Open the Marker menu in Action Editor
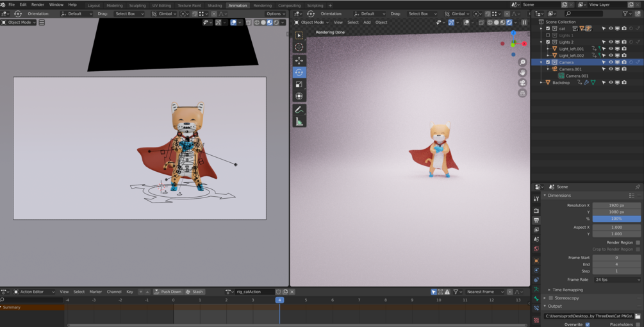644x327 pixels. point(95,292)
